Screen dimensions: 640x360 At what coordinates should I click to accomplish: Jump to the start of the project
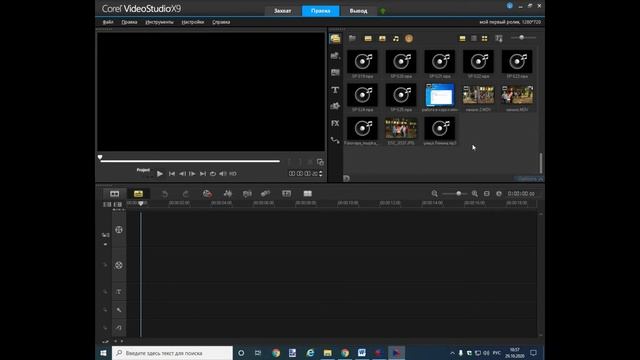tap(172, 174)
